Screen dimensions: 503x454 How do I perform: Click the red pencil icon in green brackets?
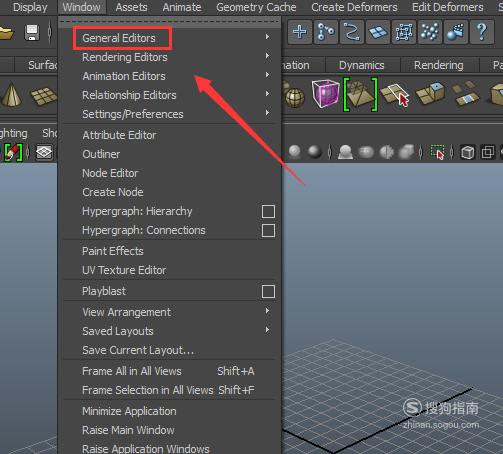[13, 153]
